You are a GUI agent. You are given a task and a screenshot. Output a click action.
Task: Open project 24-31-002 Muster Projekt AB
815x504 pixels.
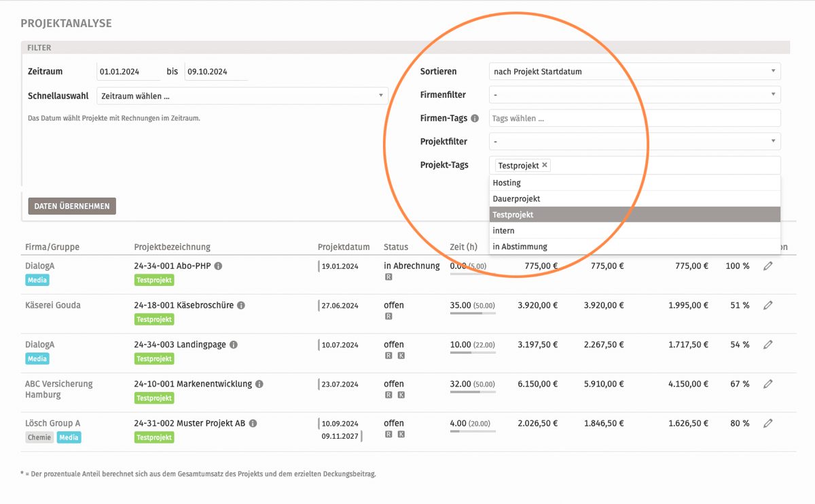[189, 424]
